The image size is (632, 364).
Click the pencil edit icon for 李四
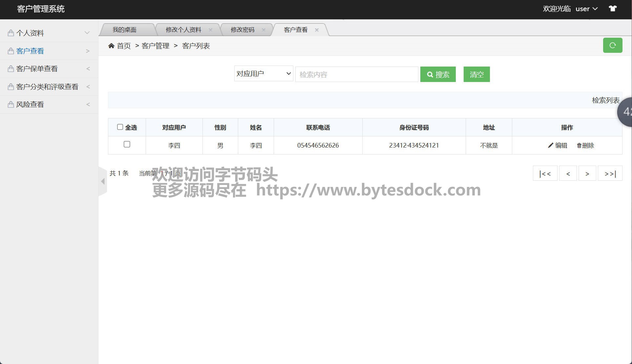(551, 145)
